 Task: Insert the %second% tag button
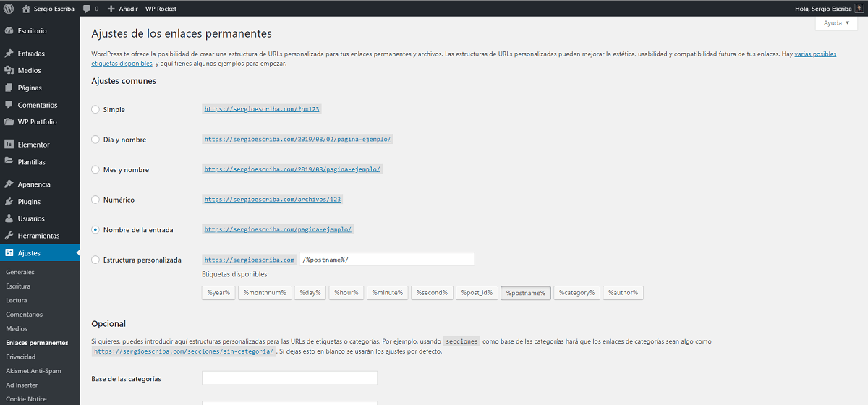[x=432, y=293]
